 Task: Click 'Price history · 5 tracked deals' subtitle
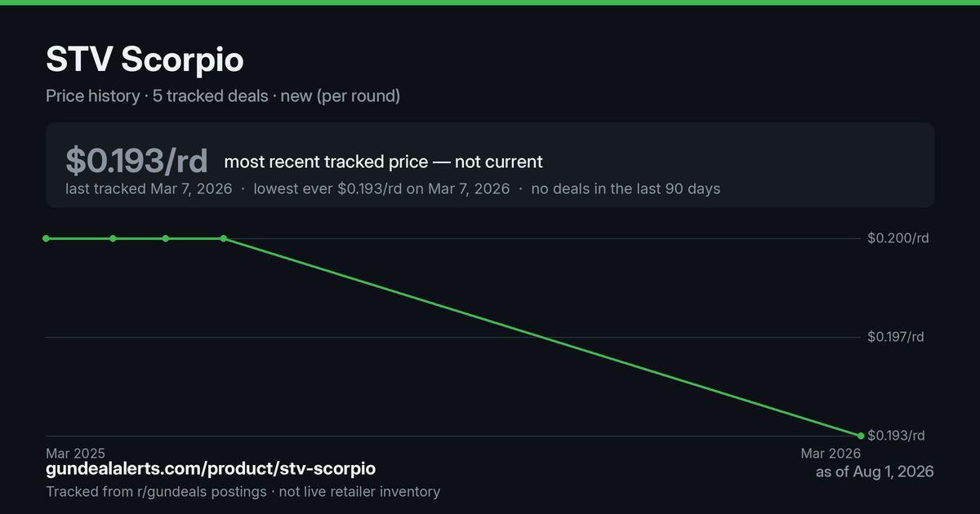(x=157, y=95)
